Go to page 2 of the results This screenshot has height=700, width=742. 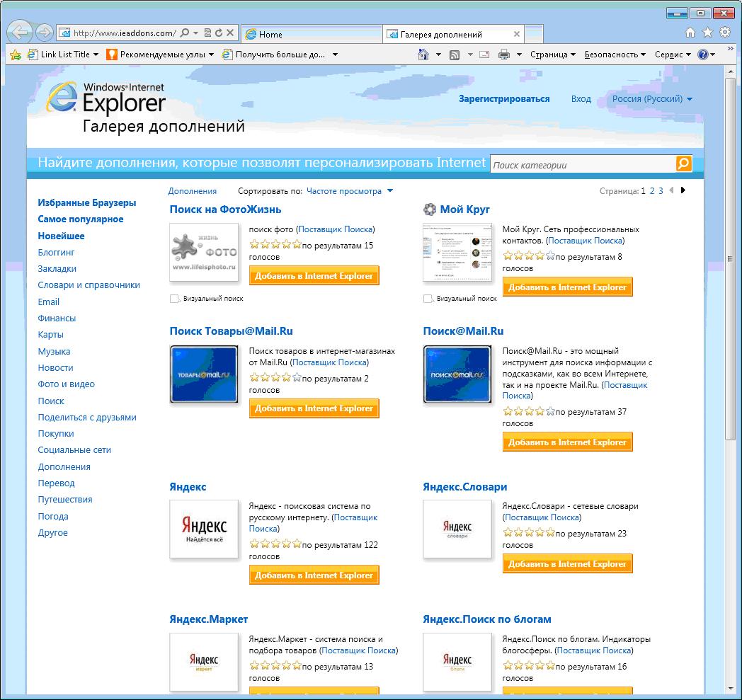click(x=652, y=190)
